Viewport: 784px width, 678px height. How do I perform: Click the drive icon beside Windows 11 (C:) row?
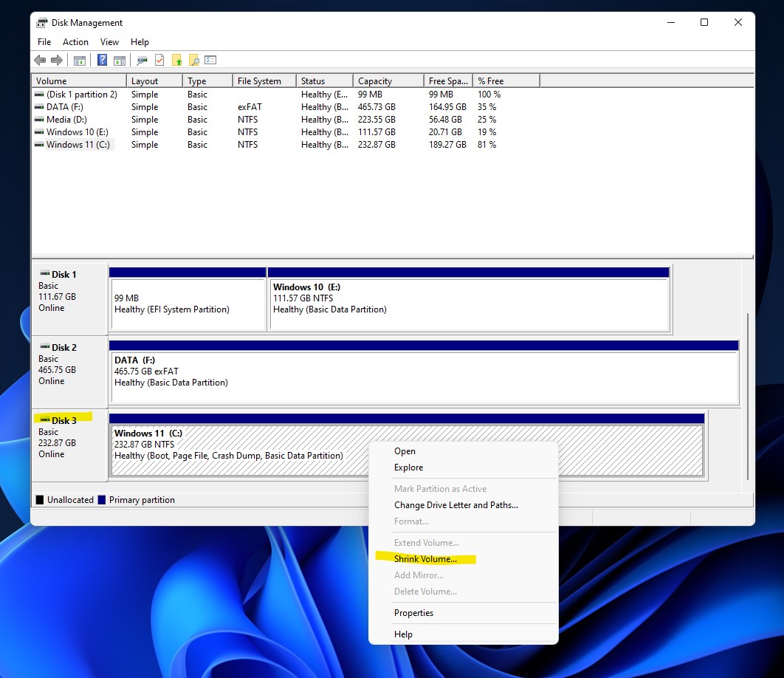(x=39, y=144)
